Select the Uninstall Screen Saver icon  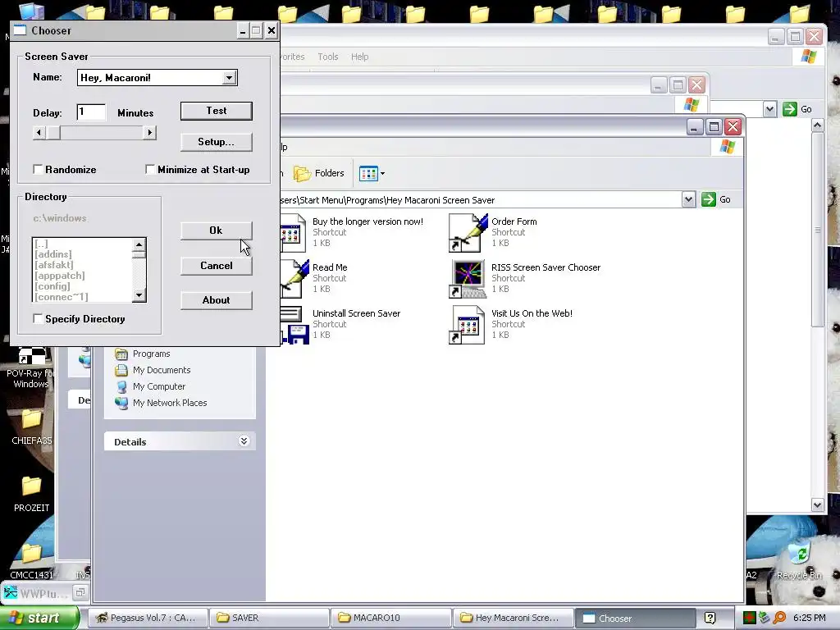click(294, 325)
